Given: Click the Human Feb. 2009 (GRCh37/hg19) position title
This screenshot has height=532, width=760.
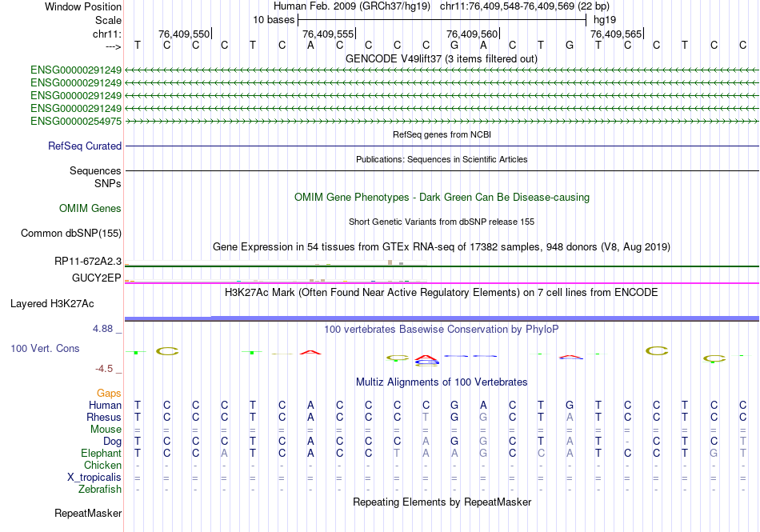Looking at the screenshot, I should [x=352, y=6].
